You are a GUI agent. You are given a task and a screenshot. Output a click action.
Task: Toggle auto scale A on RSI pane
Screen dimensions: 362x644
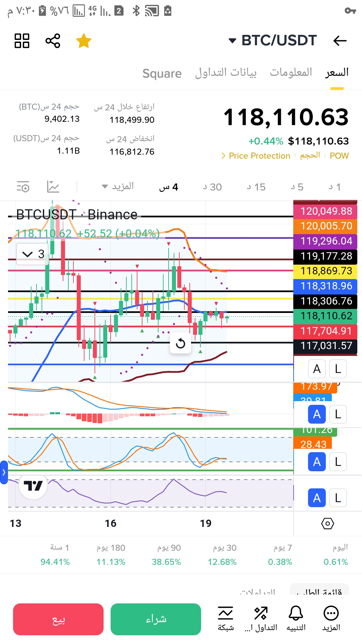click(317, 498)
